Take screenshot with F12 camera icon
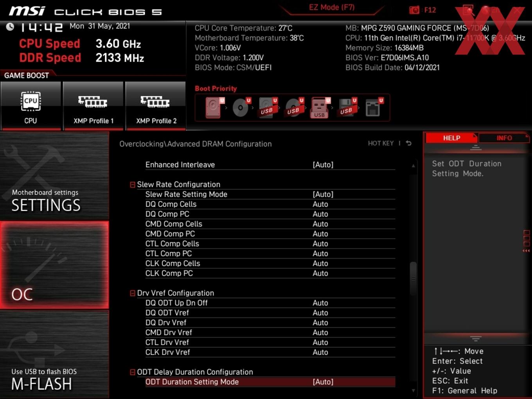532x399 pixels. [414, 10]
